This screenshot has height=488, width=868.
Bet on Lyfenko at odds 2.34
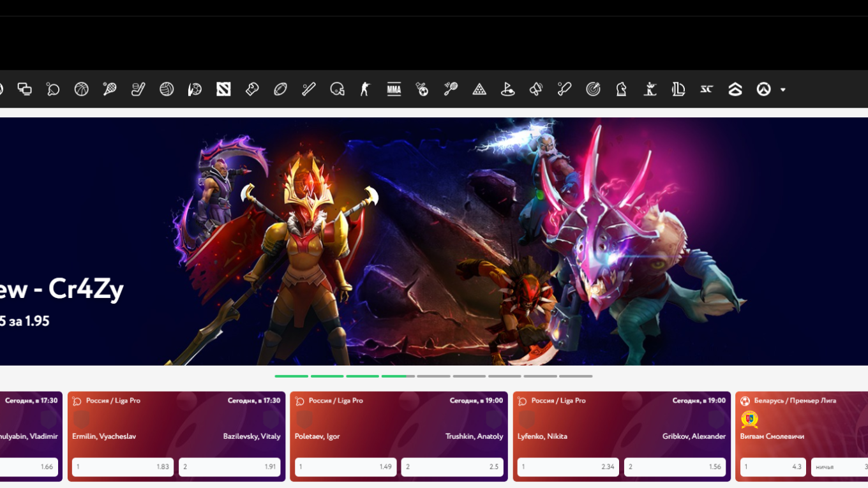click(x=568, y=467)
